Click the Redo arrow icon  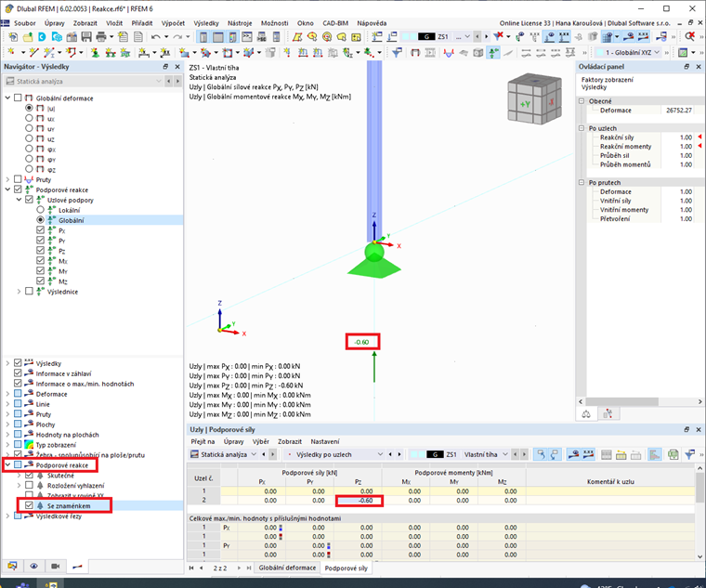click(177, 37)
